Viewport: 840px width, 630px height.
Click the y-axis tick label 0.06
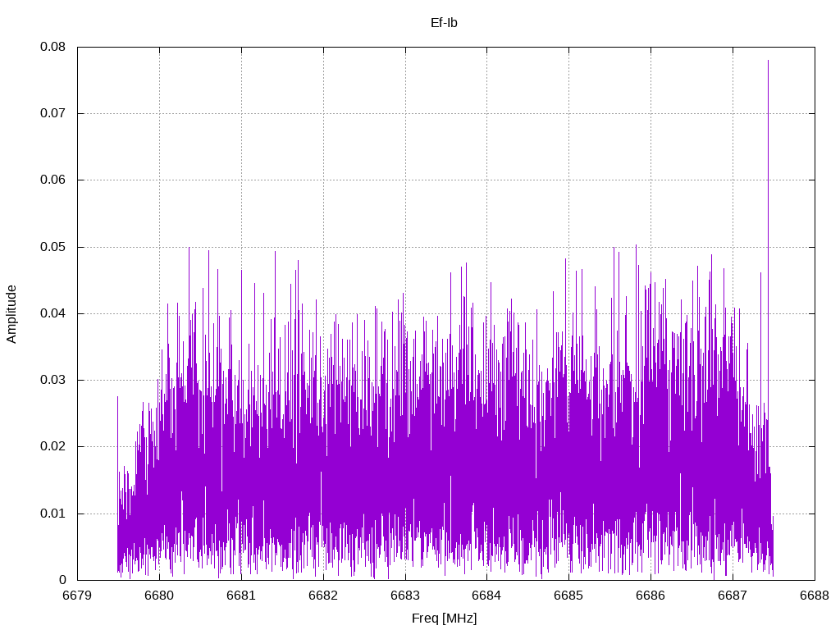point(53,180)
